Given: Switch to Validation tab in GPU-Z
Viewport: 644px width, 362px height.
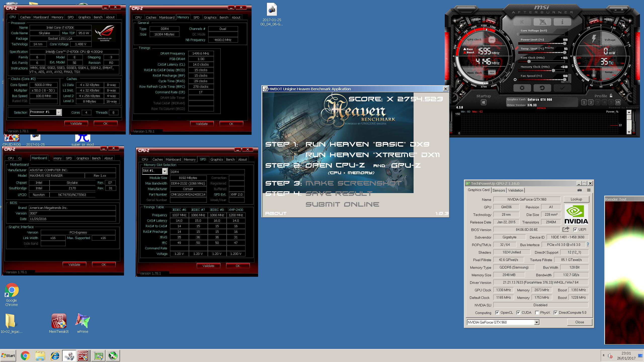Looking at the screenshot, I should click(515, 190).
